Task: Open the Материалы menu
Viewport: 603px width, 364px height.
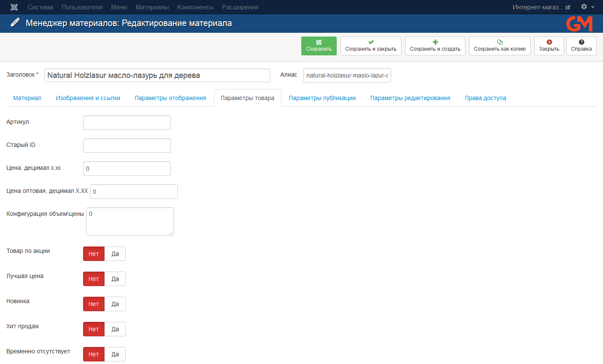Action: (x=152, y=7)
